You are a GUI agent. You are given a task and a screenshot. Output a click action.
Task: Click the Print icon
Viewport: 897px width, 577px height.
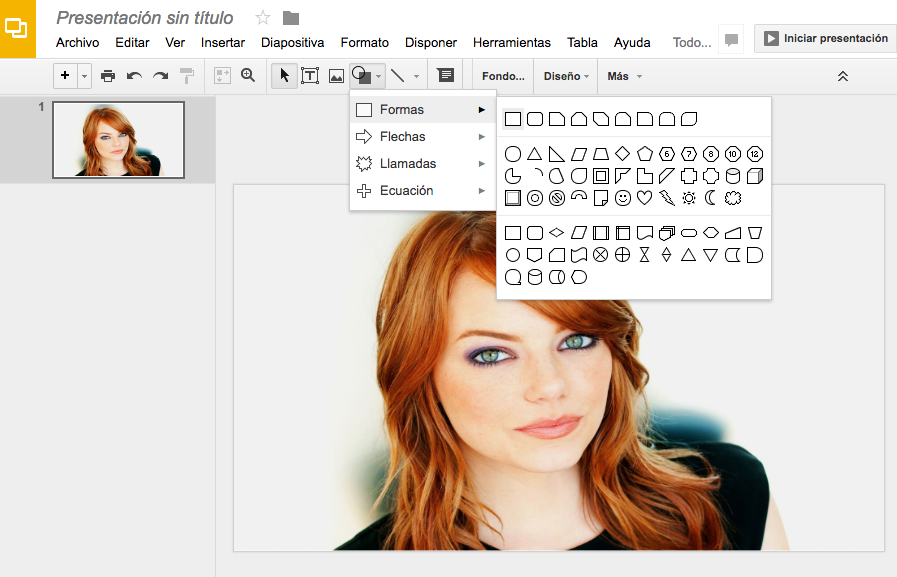coord(108,75)
